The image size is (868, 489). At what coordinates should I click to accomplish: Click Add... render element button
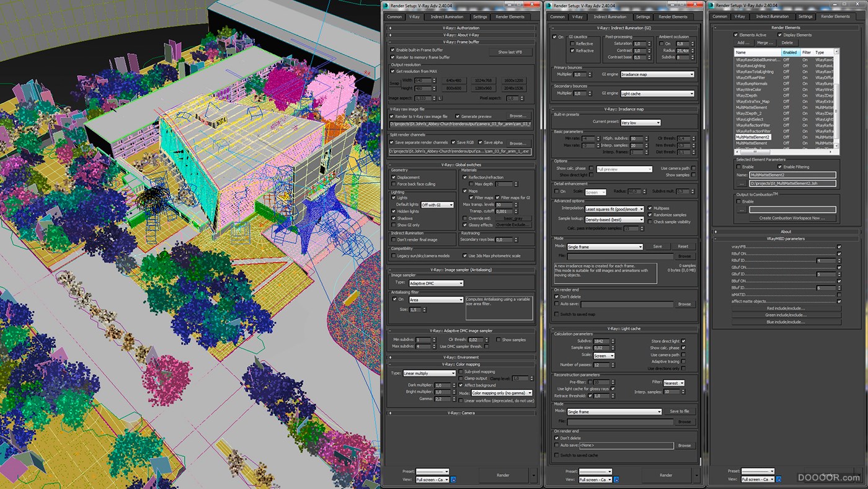[743, 43]
